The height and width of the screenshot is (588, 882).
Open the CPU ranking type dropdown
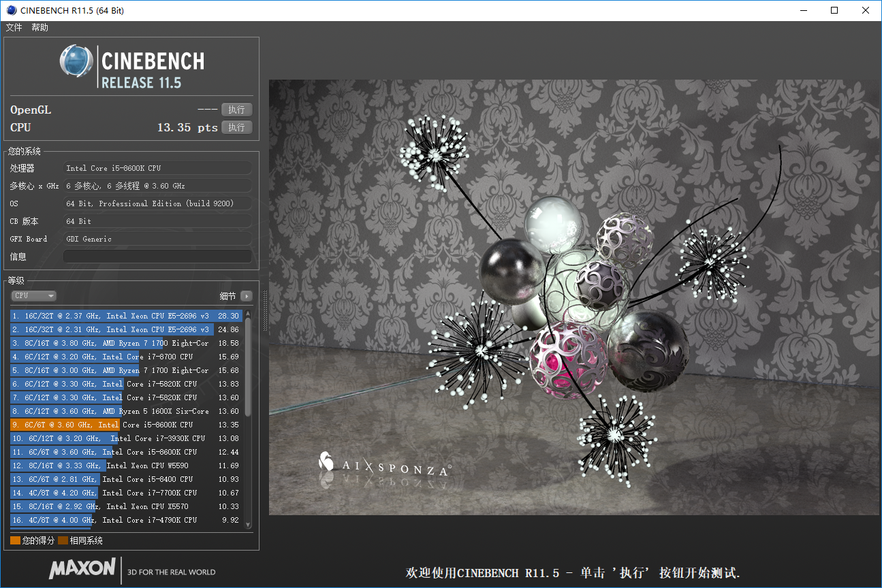coord(33,296)
